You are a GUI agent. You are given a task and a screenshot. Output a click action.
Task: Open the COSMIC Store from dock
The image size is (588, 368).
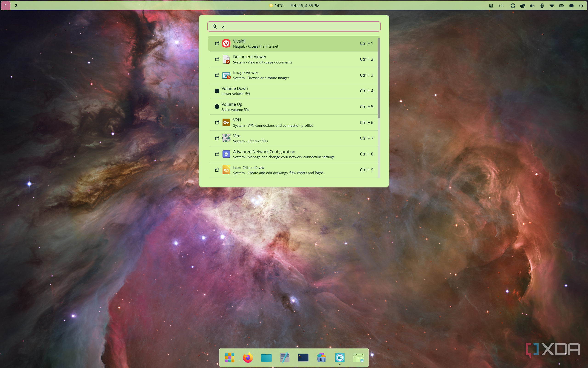click(321, 357)
